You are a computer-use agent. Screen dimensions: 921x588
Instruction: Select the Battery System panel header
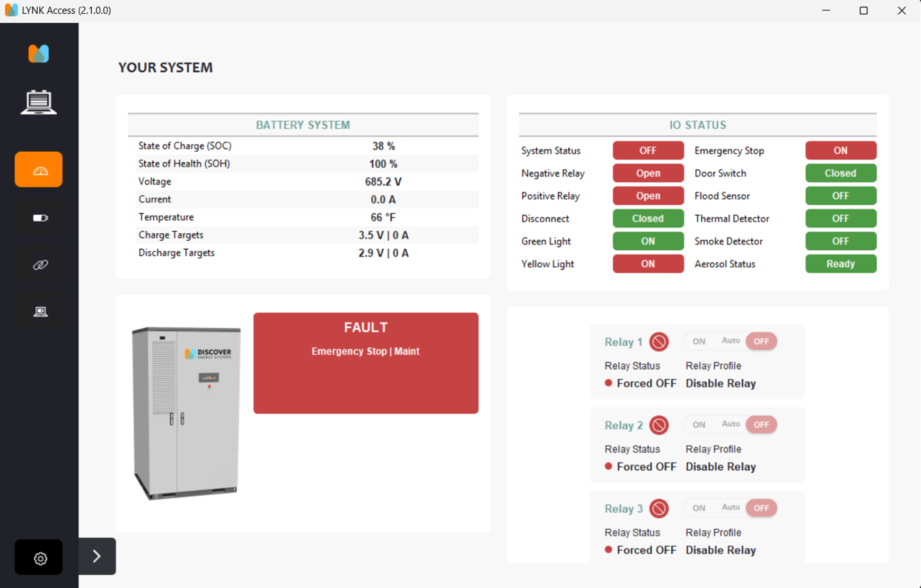pos(303,125)
